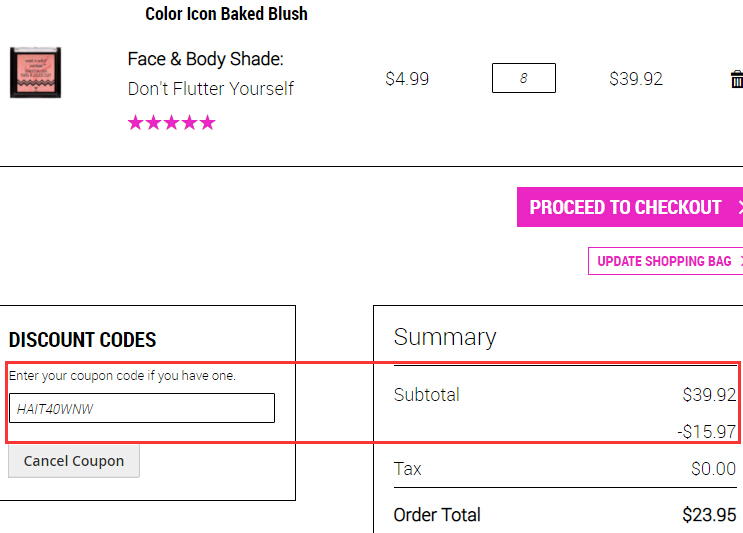Delete the blush item with trash icon
The height and width of the screenshot is (533, 743).
point(737,79)
